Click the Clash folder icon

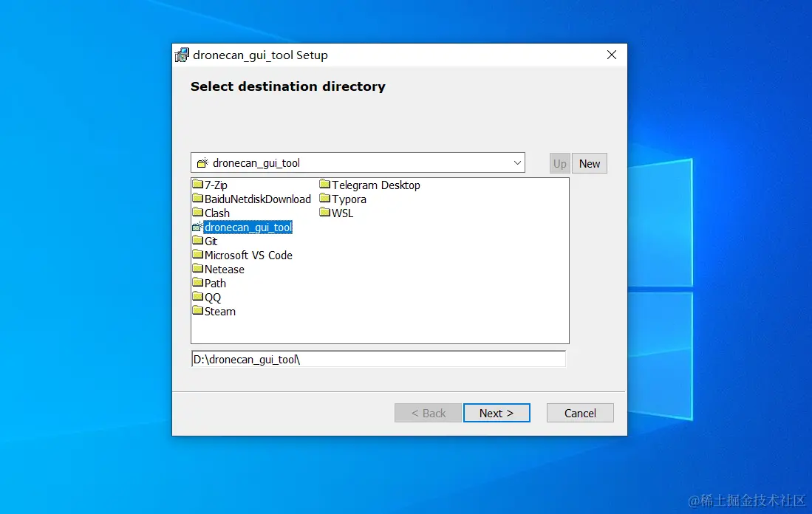pos(197,212)
